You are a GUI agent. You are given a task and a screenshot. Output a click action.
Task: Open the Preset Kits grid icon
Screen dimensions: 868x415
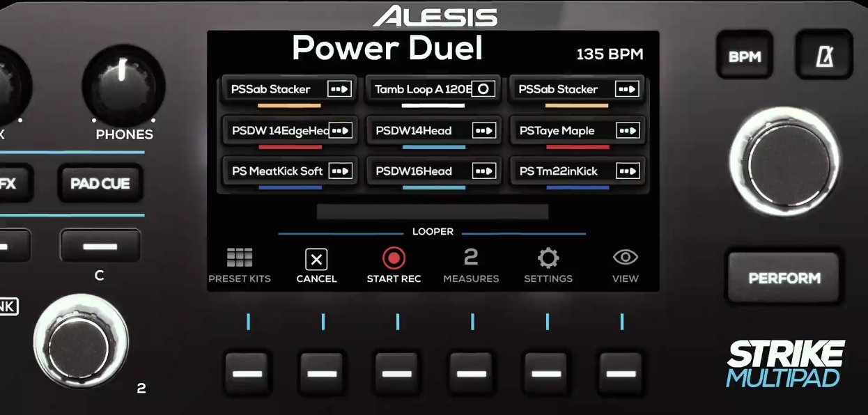click(x=240, y=258)
